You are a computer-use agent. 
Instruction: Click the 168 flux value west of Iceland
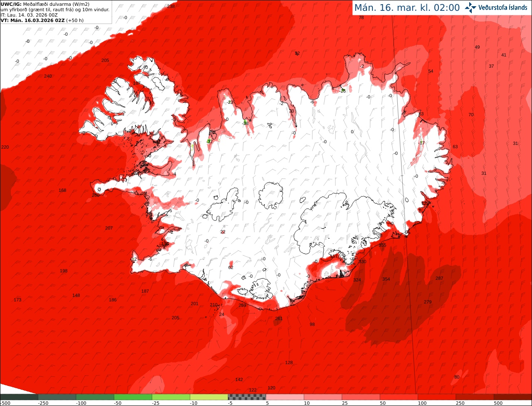[62, 190]
